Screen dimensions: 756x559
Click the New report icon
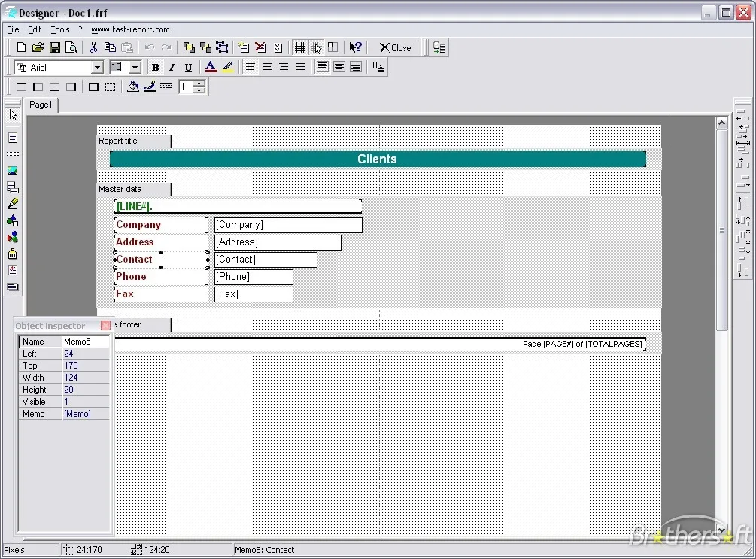[21, 47]
